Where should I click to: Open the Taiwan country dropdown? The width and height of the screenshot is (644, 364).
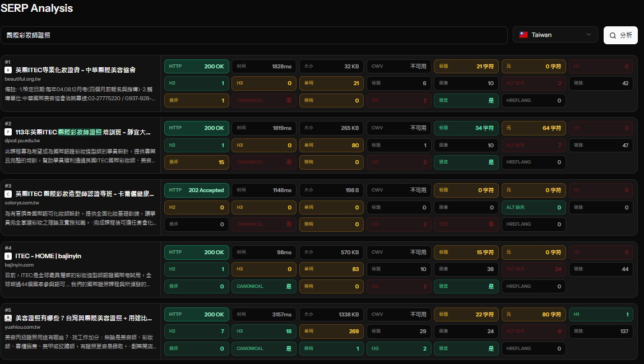[x=555, y=35]
